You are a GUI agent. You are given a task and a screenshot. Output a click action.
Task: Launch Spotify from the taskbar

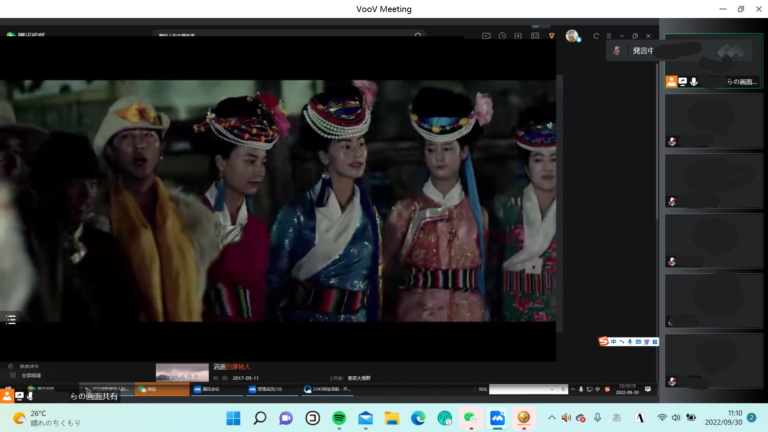tap(339, 418)
